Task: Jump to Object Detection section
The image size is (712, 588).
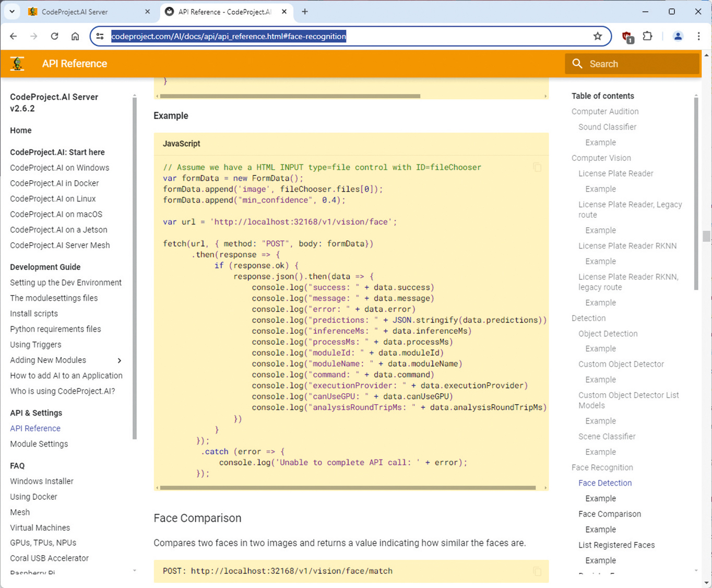Action: click(x=608, y=334)
